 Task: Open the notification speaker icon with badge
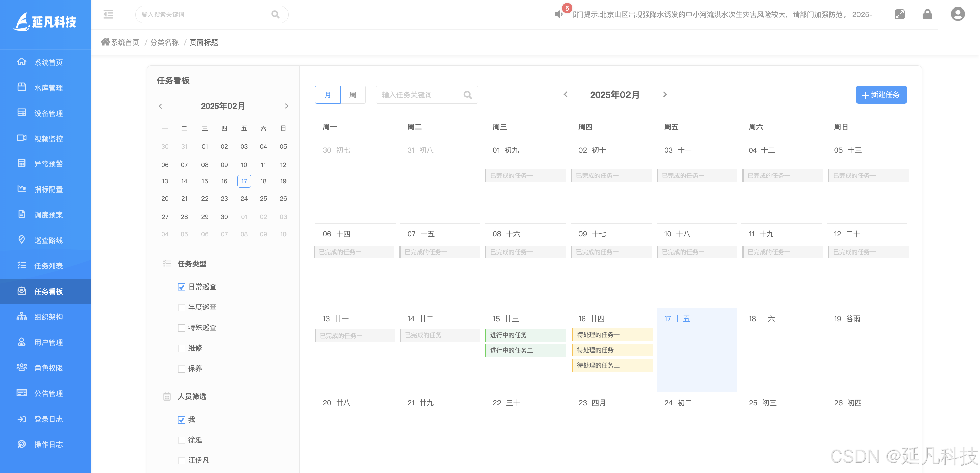tap(558, 14)
